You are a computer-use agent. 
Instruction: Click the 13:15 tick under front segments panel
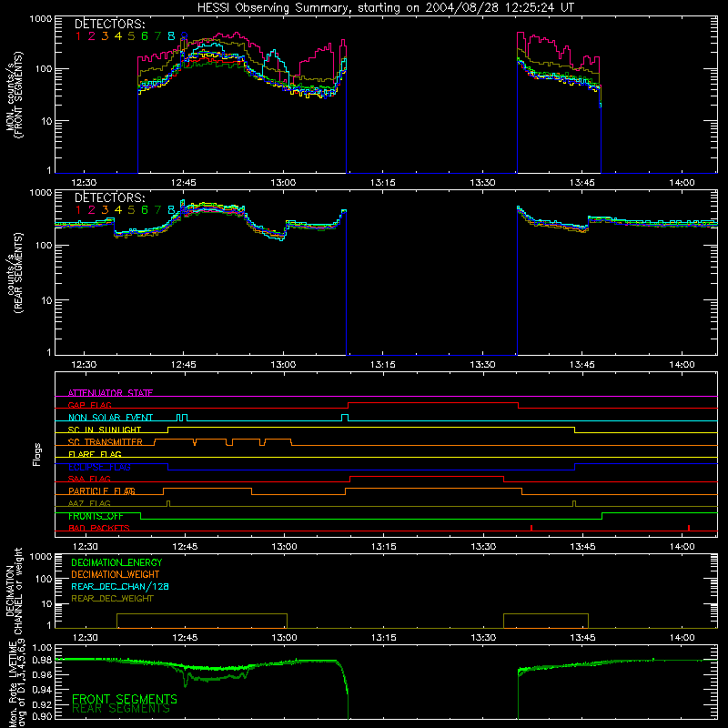click(382, 183)
